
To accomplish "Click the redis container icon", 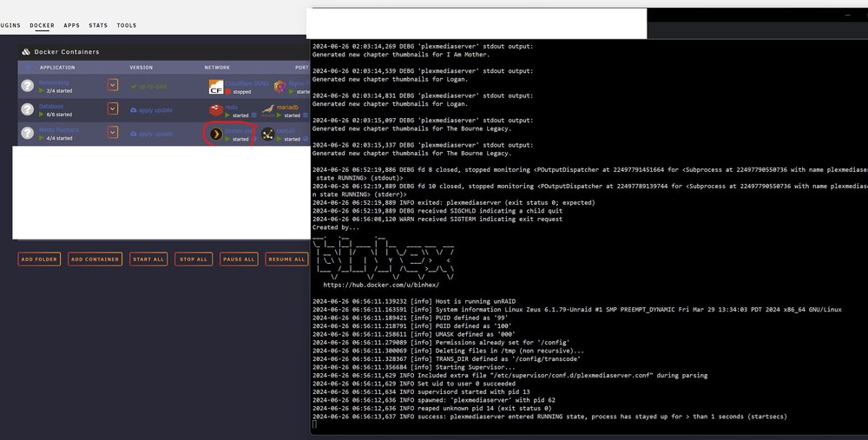I will (x=216, y=110).
